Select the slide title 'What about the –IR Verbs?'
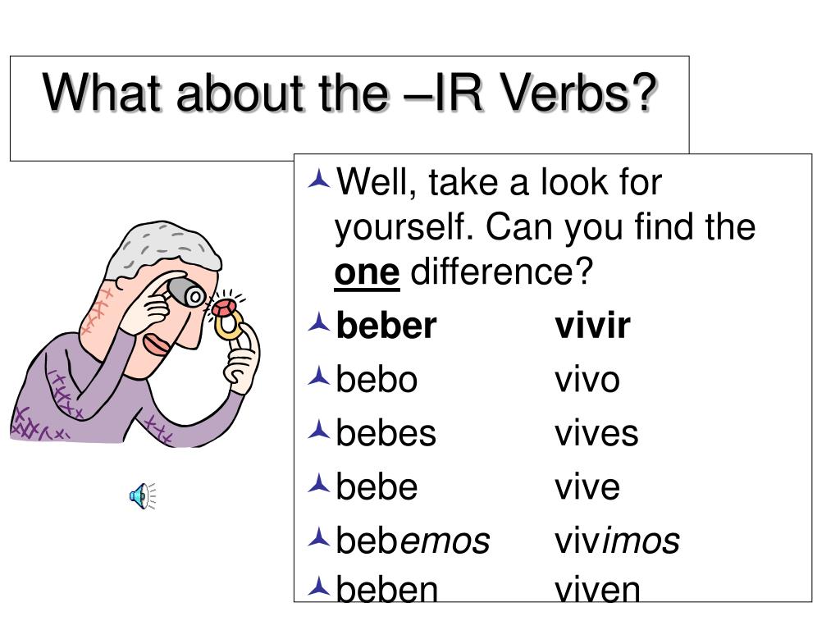This screenshot has height=630, width=840. coord(349,92)
